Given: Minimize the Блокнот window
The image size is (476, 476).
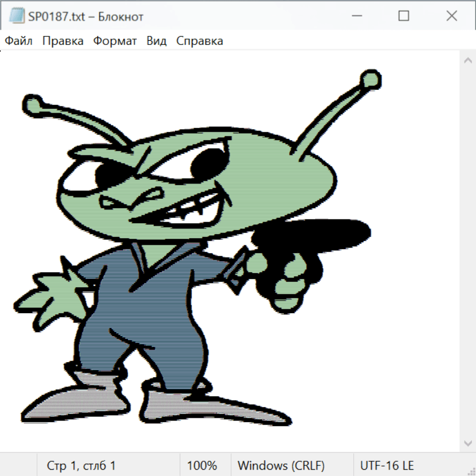Looking at the screenshot, I should pyautogui.click(x=356, y=16).
